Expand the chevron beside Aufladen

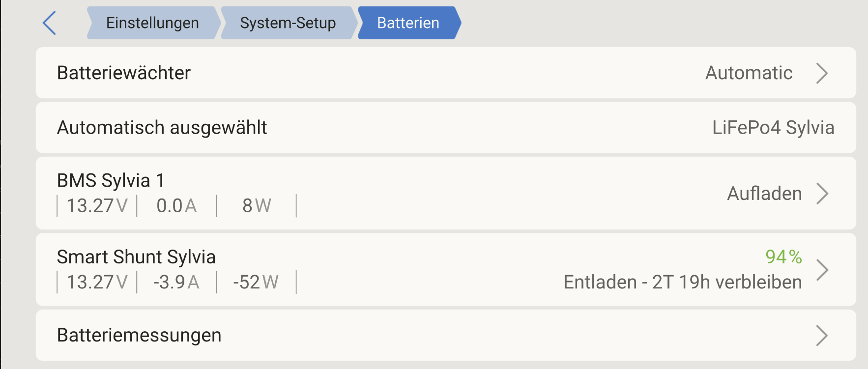coord(822,194)
